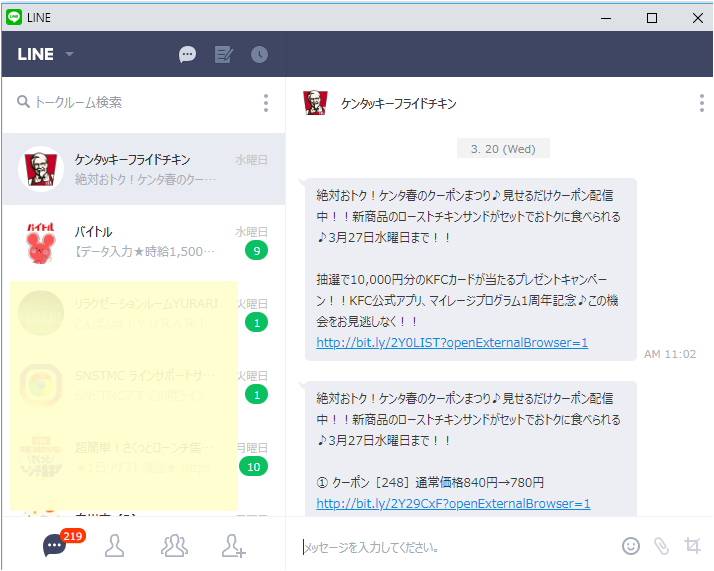Click the unread badge 10 in chat list
Image resolution: width=714 pixels, height=571 pixels.
pos(254,467)
